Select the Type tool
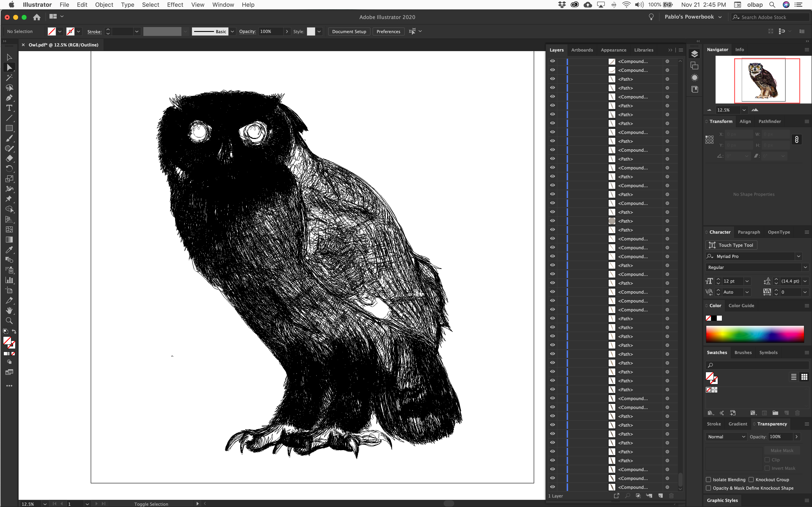 tap(9, 108)
